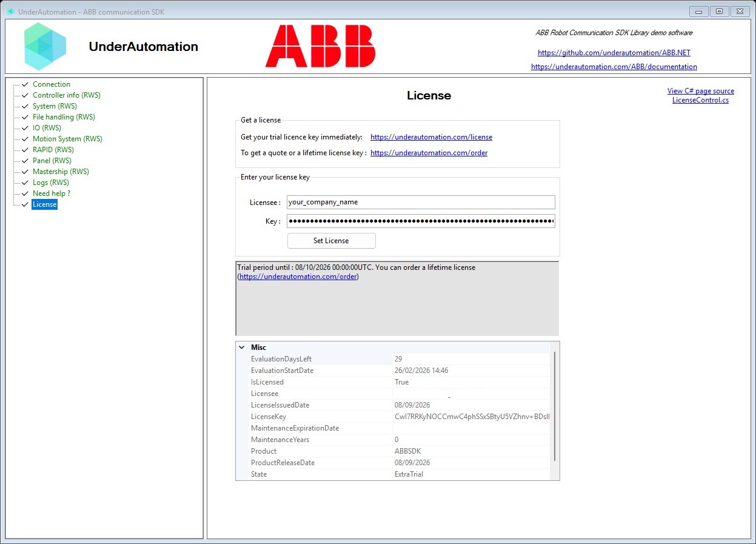This screenshot has width=756, height=544.
Task: Click the 26/02/2026 14:46 start date value
Action: coord(421,371)
